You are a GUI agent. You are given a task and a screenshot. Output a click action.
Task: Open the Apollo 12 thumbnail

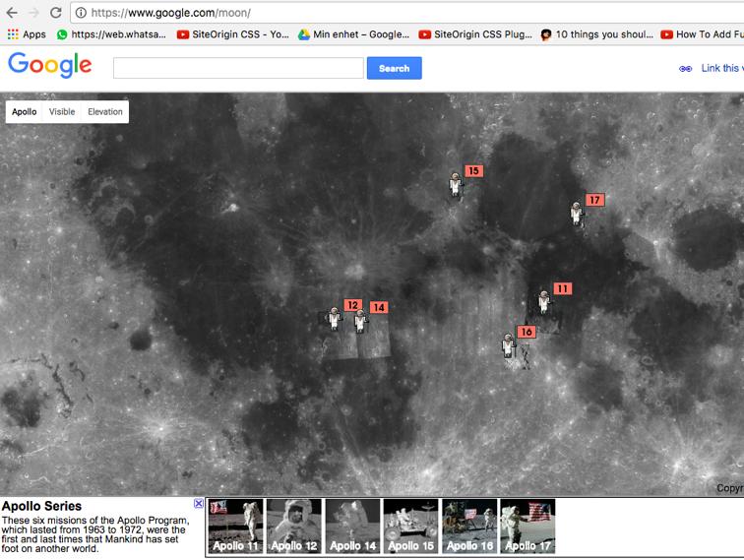pyautogui.click(x=293, y=527)
